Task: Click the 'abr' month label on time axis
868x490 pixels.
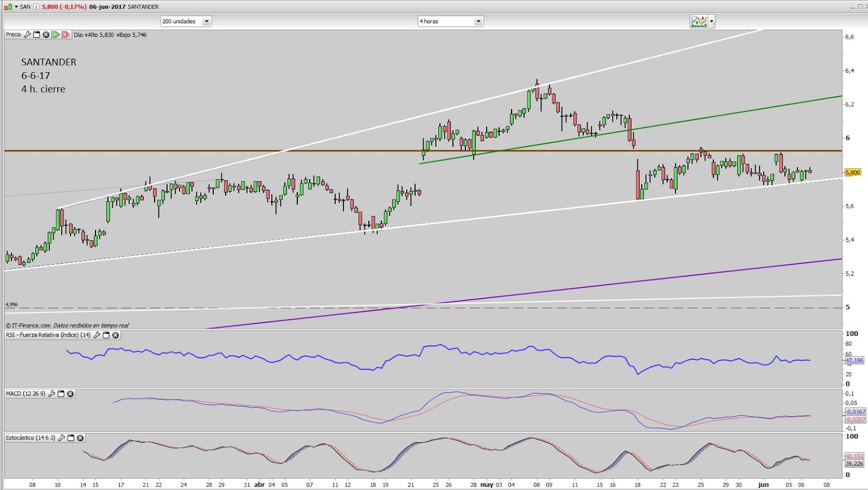Action: point(259,485)
